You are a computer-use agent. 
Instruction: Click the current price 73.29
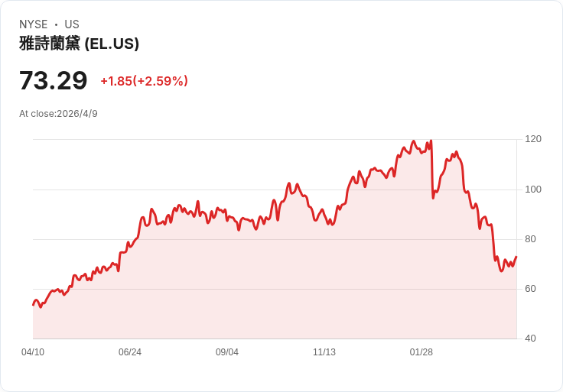53,80
